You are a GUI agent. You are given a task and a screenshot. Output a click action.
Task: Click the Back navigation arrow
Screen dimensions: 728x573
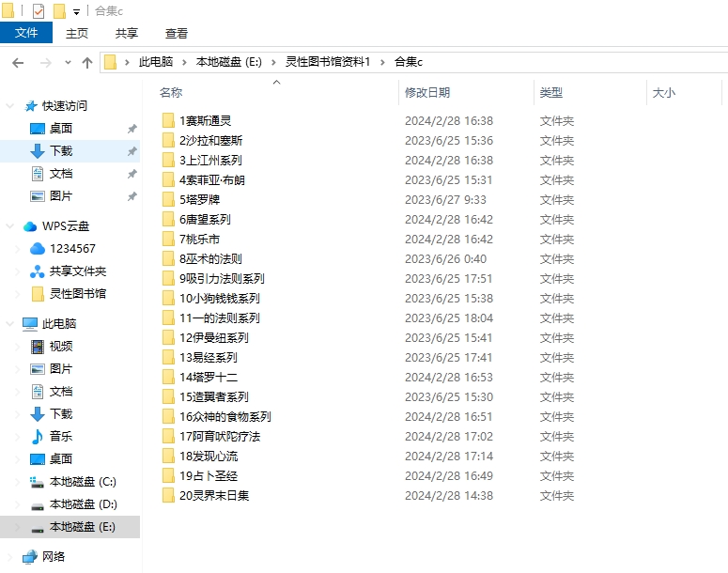[18, 63]
